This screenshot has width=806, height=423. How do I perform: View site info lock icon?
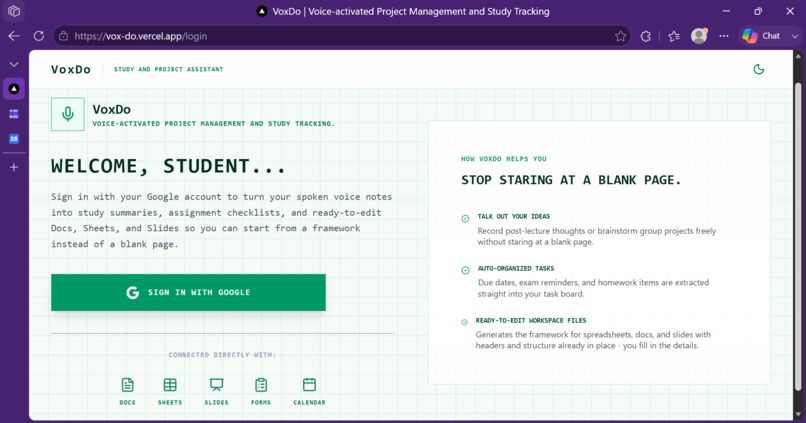coord(63,36)
